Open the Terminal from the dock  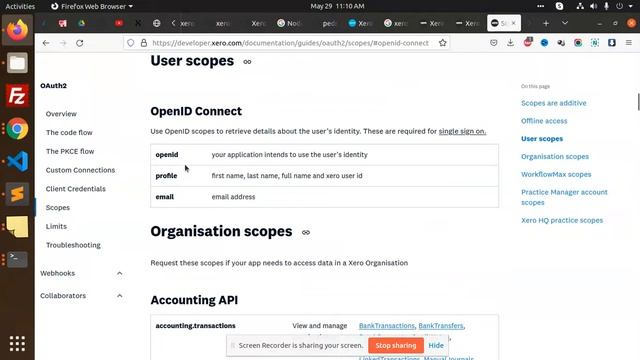17,259
